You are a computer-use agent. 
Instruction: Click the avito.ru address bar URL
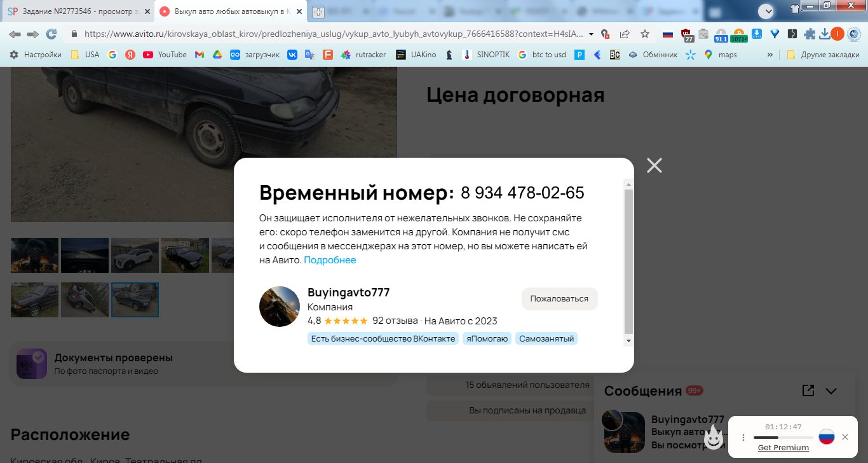pos(334,34)
